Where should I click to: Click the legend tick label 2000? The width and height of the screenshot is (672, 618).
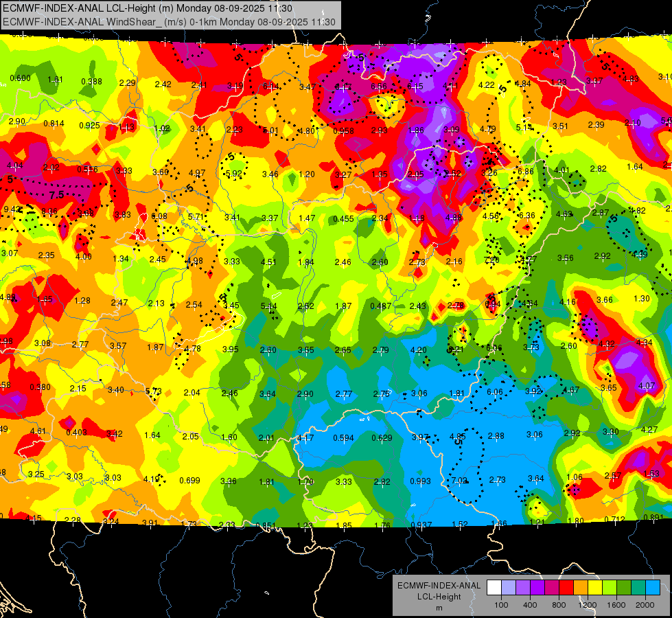point(645,605)
